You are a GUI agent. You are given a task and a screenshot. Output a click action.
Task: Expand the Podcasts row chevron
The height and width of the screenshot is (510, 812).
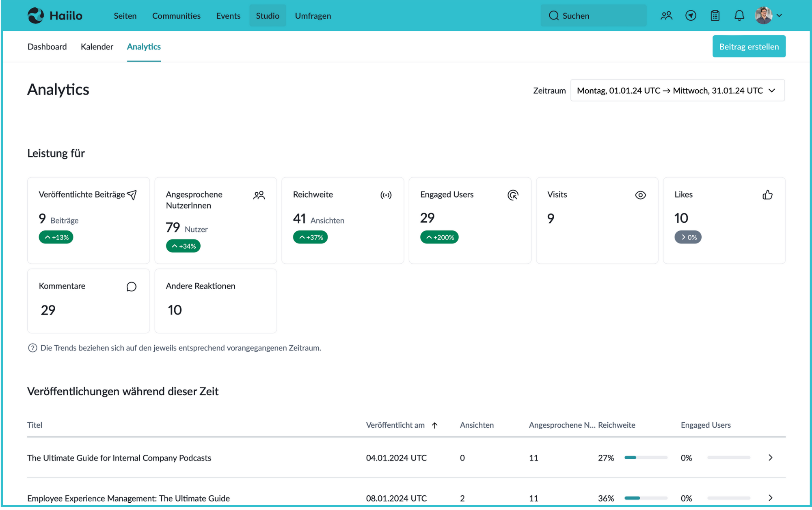[x=770, y=458]
